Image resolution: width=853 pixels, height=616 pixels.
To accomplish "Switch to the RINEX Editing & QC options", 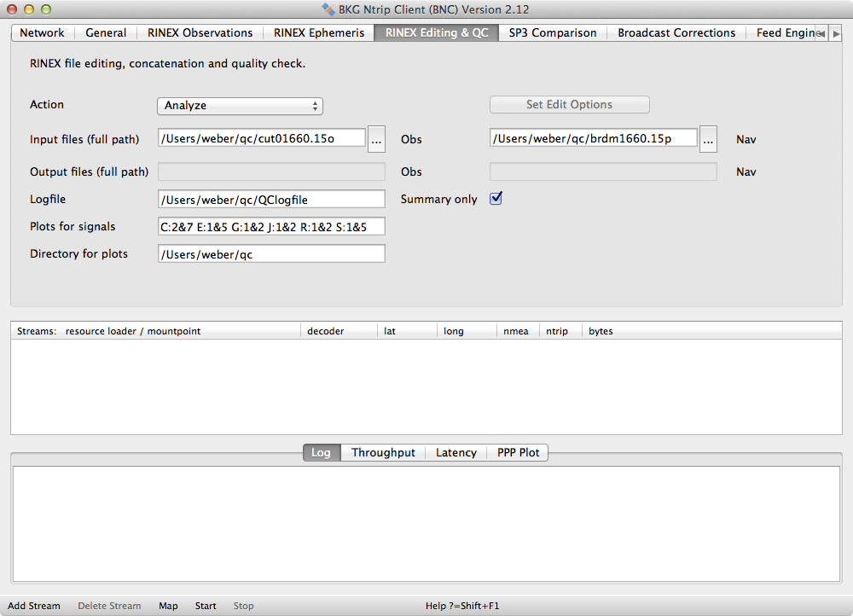I will pos(435,32).
